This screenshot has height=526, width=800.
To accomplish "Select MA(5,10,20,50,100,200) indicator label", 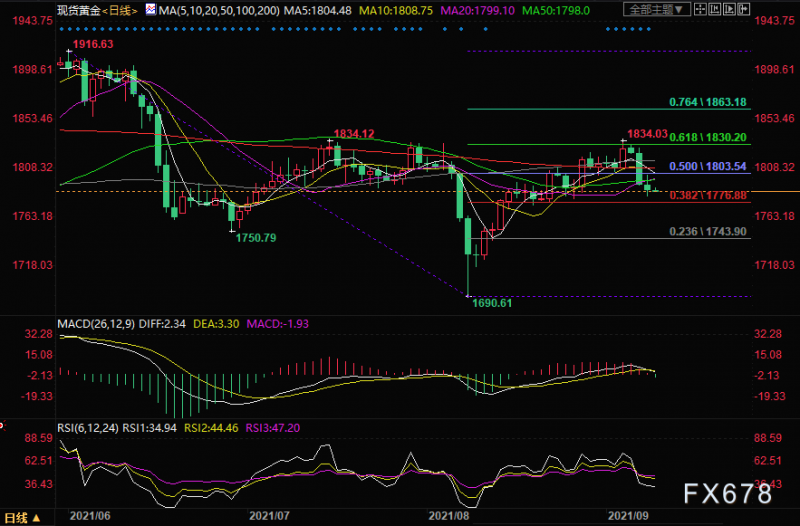I will (x=219, y=10).
